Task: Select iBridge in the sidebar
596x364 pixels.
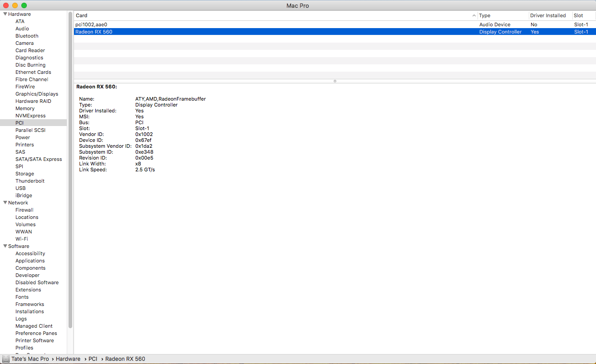Action: click(x=24, y=195)
